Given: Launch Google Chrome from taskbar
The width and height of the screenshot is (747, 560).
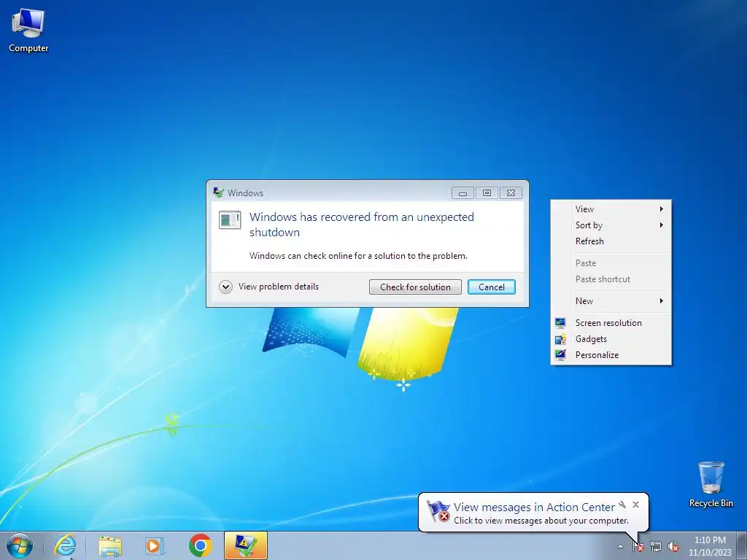Looking at the screenshot, I should pos(200,545).
